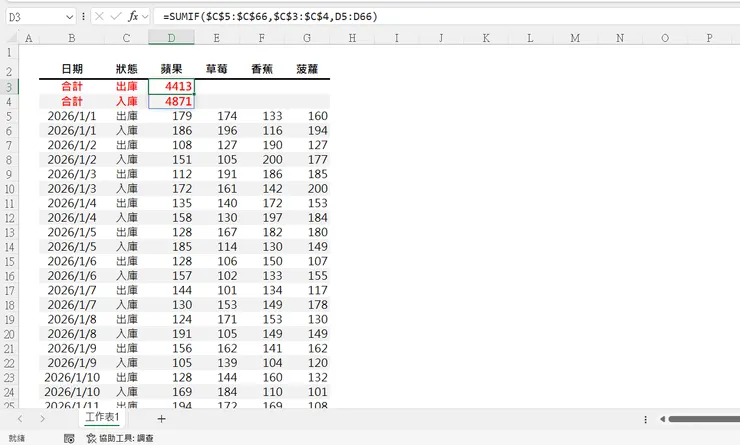Screen dimensions: 740x445
Task: Click date 2026/1/10 in row 23
Action: 72,378
